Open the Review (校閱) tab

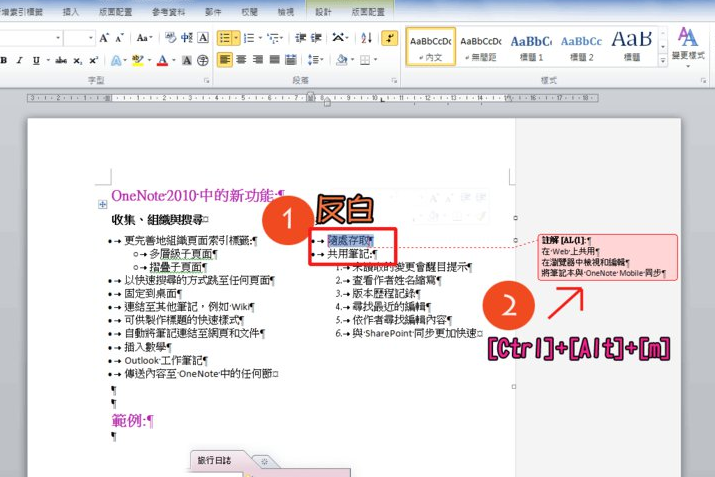click(x=249, y=12)
